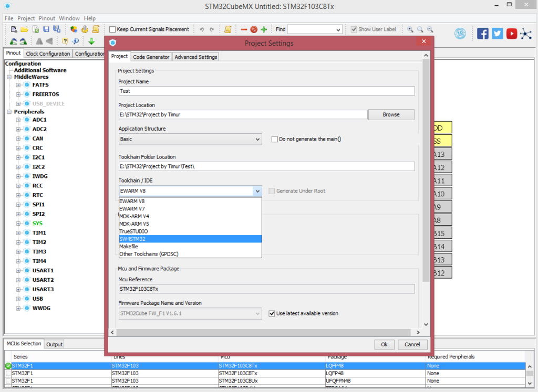This screenshot has height=392, width=538.
Task: Choose Makefile in the toolchain list
Action: click(190, 247)
